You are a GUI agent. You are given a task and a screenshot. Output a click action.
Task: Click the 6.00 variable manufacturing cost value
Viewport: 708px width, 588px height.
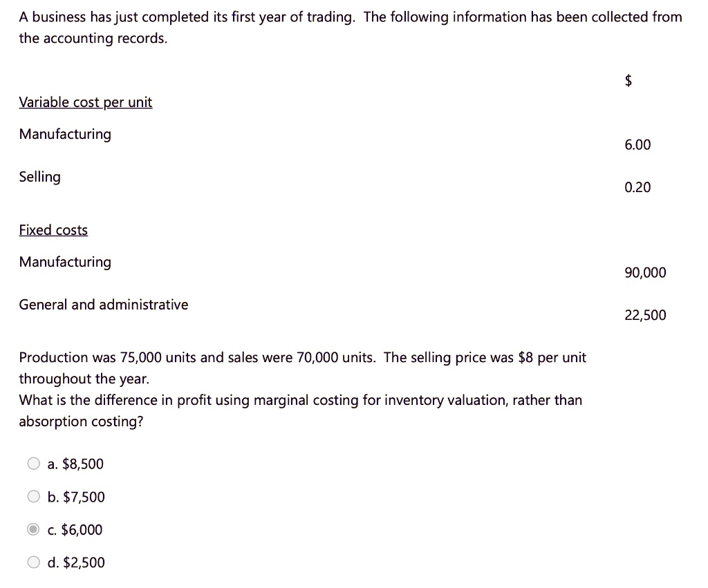[637, 144]
